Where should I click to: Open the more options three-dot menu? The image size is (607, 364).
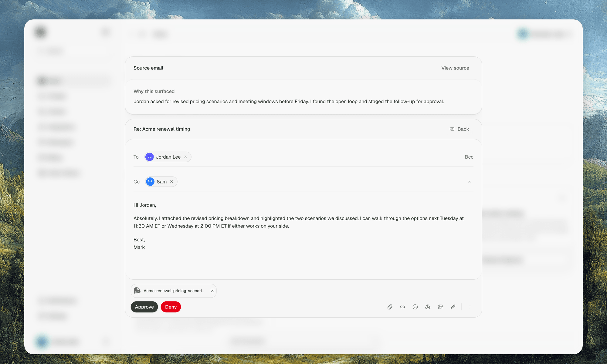(470, 307)
